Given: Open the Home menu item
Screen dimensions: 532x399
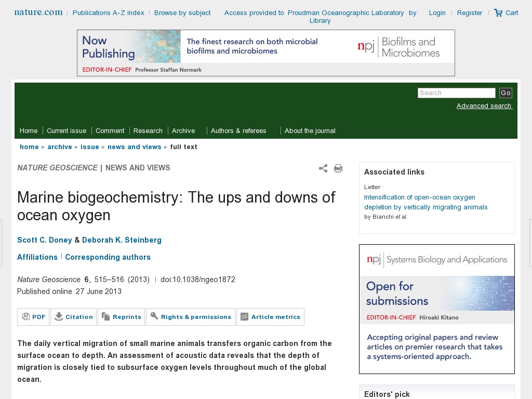Looking at the screenshot, I should 29,130.
